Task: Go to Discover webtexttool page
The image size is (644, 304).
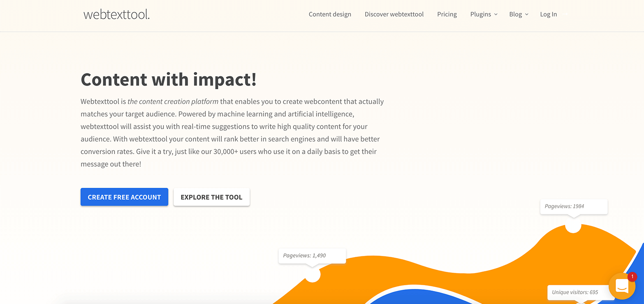Action: tap(394, 14)
